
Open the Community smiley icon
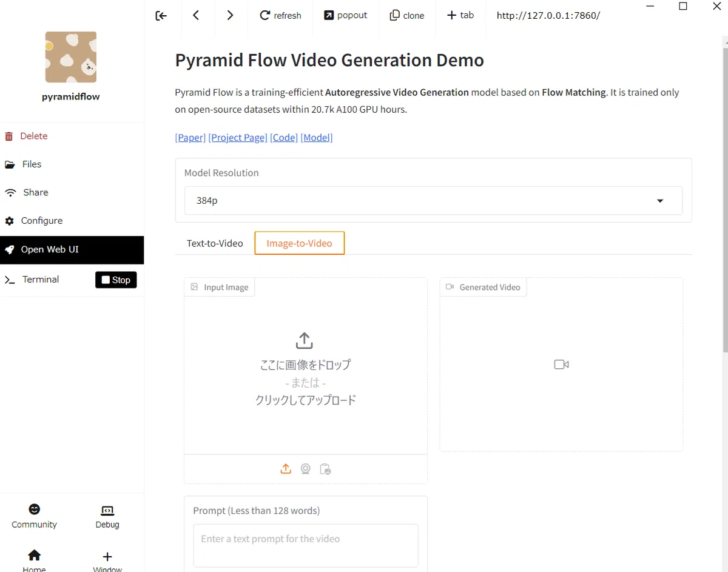click(x=35, y=509)
